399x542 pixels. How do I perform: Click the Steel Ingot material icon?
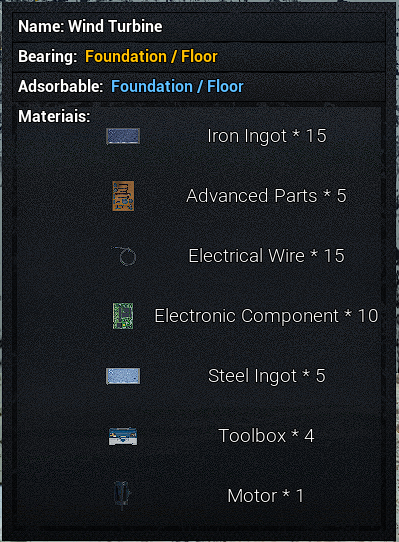(123, 376)
